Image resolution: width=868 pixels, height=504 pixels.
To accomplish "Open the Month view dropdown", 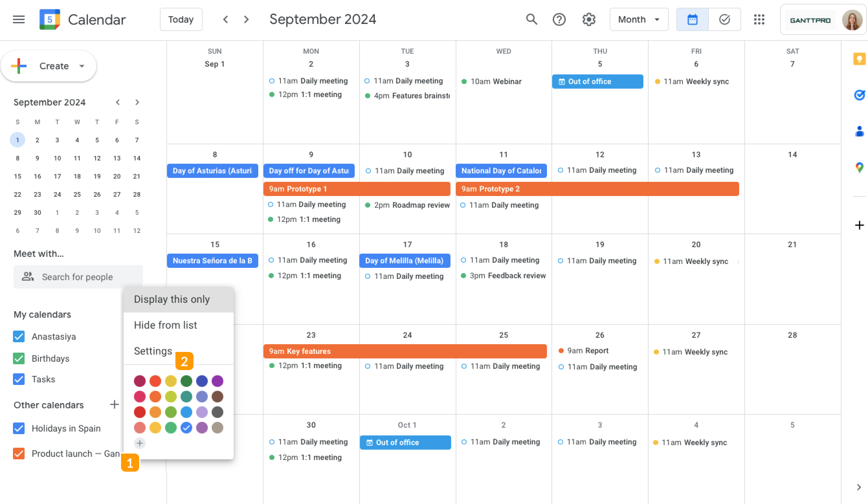I will (638, 20).
